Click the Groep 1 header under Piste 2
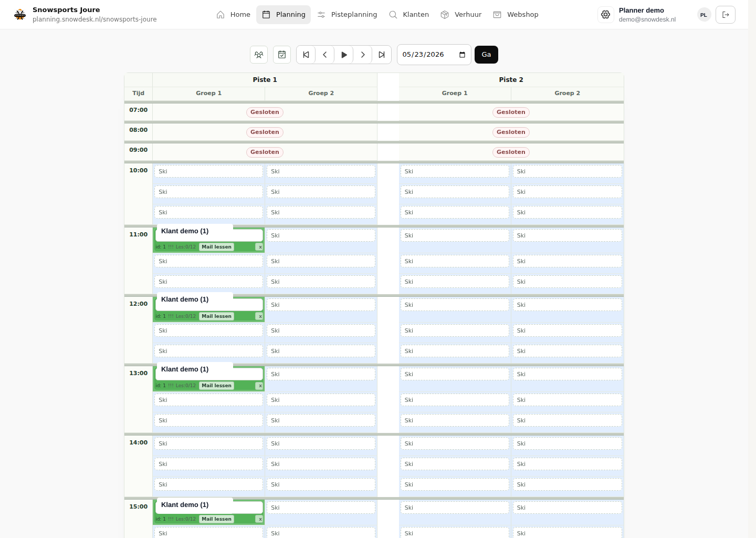The image size is (756, 538). 455,94
